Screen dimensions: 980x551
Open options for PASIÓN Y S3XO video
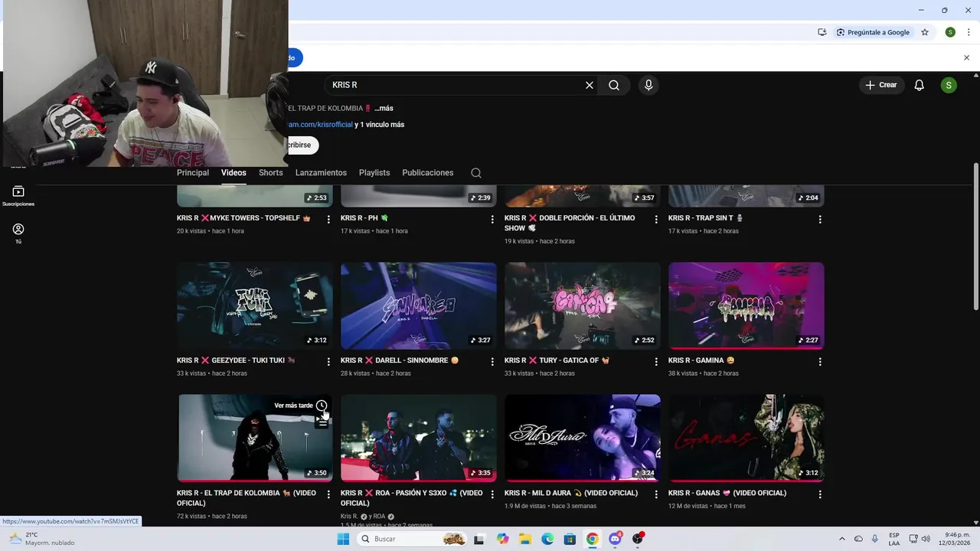492,494
